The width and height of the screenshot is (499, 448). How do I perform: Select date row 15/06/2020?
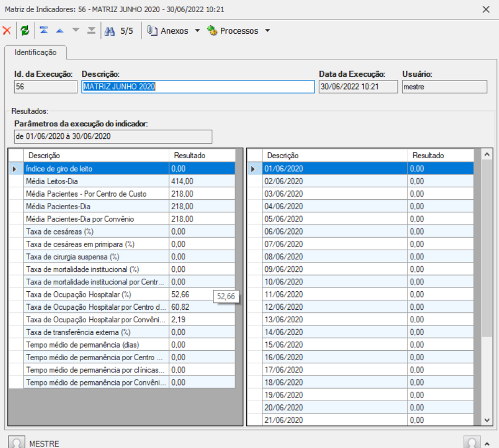[x=361, y=344]
